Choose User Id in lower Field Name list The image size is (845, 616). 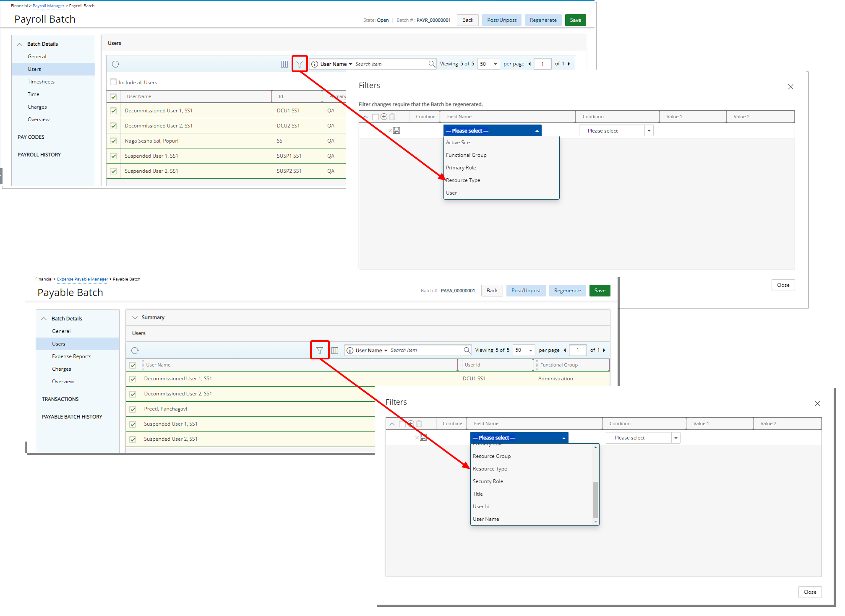(x=532, y=507)
